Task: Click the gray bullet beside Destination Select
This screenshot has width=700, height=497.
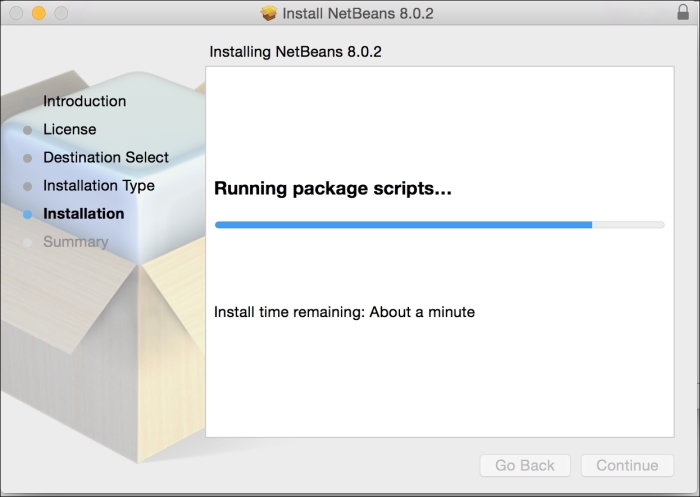Action: 27,158
